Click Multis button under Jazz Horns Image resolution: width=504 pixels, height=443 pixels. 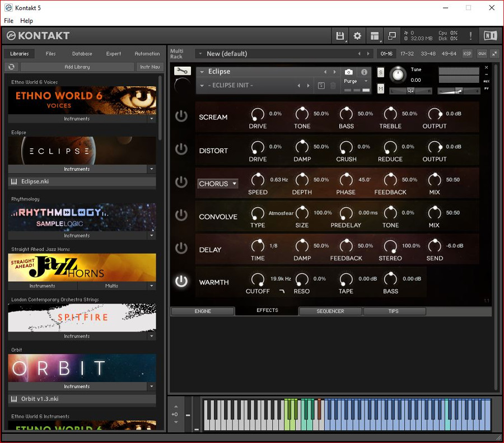coord(112,286)
